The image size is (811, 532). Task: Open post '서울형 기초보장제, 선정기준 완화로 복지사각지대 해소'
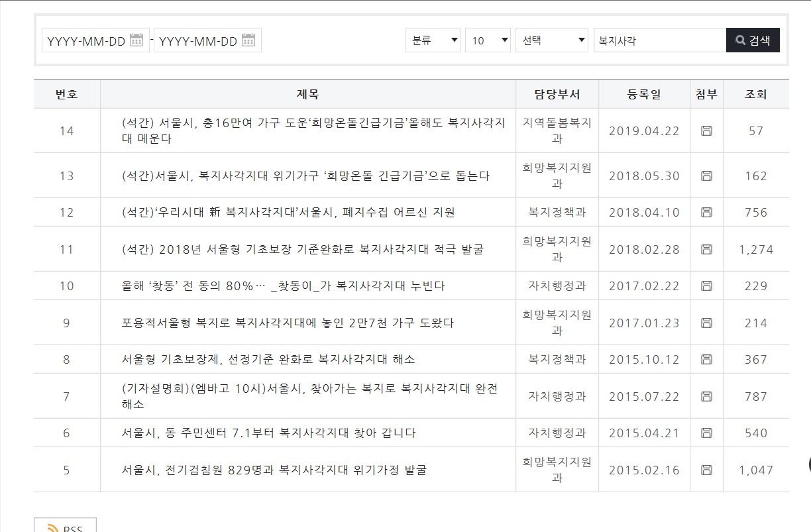point(268,360)
